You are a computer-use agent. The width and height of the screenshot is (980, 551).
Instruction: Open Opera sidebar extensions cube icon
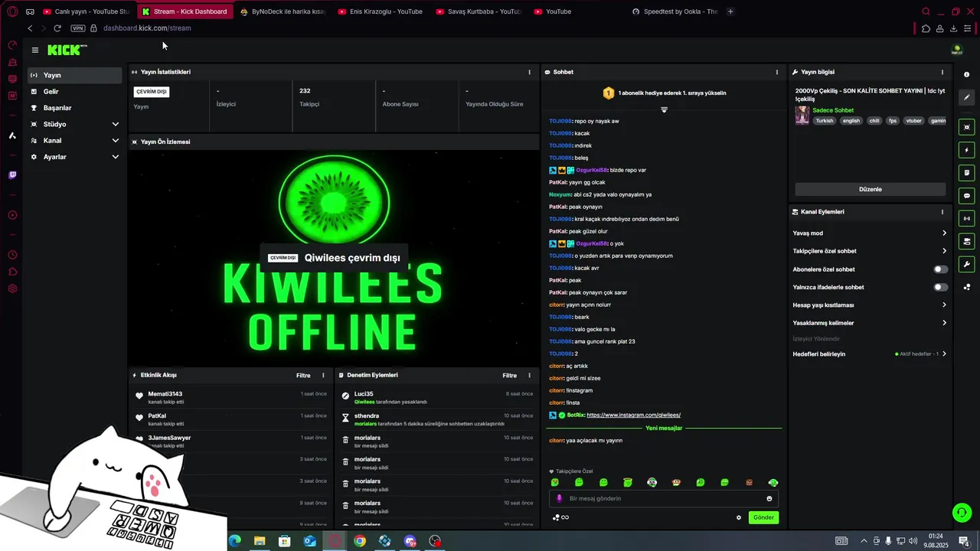(x=12, y=272)
